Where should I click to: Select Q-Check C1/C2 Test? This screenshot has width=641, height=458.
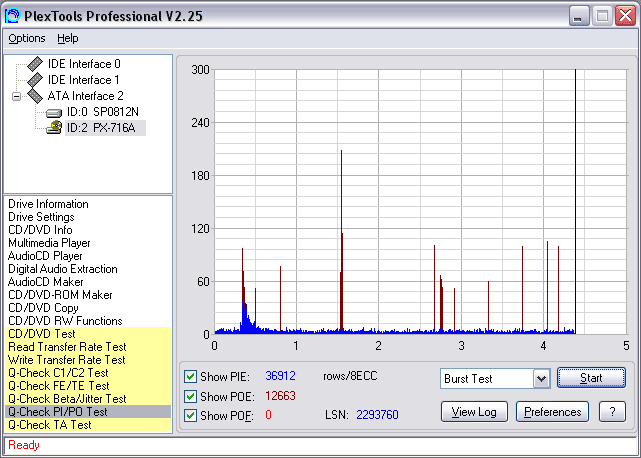88,373
